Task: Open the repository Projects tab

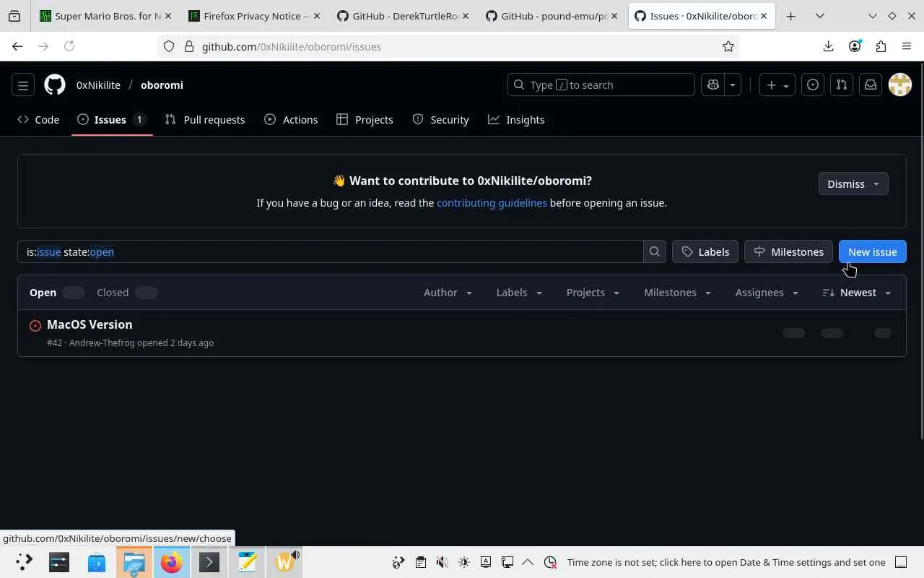Action: 365,120
